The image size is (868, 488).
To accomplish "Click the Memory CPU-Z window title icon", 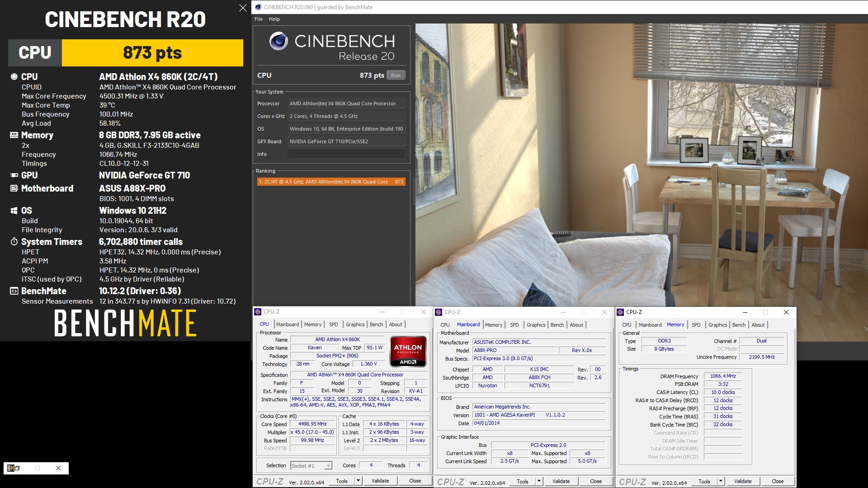I will pos(620,312).
